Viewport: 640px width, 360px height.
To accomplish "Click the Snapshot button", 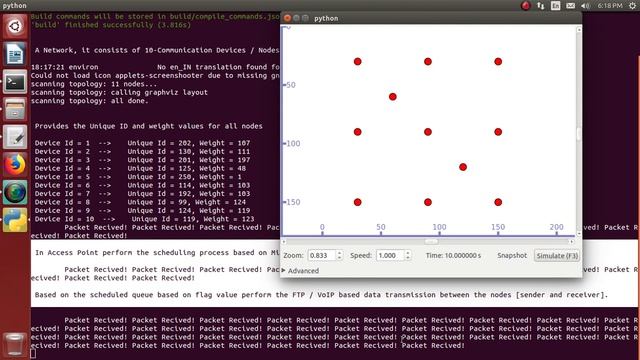I will 512,256.
